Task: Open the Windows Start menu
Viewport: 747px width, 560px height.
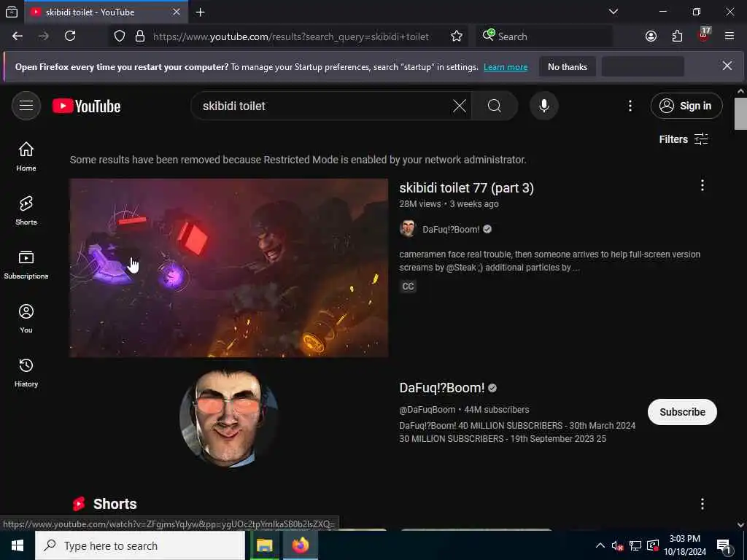Action: pyautogui.click(x=18, y=545)
